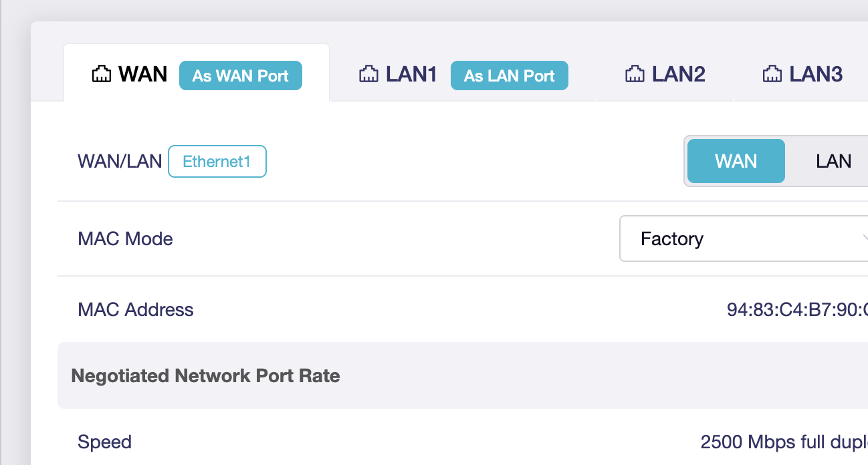Click the MAC Mode row label

pyautogui.click(x=125, y=239)
